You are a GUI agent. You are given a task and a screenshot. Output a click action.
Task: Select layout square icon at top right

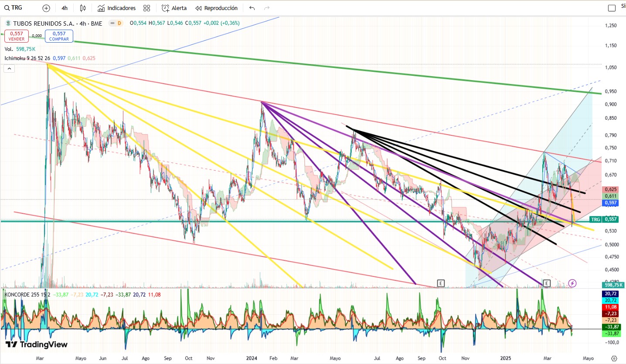coord(612,8)
